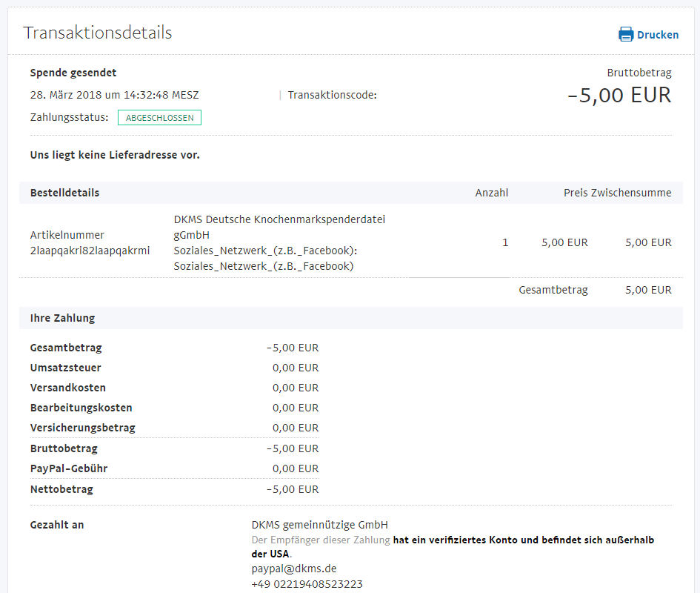Select the Transaktionsdetails page heading
This screenshot has width=700, height=593.
click(97, 33)
